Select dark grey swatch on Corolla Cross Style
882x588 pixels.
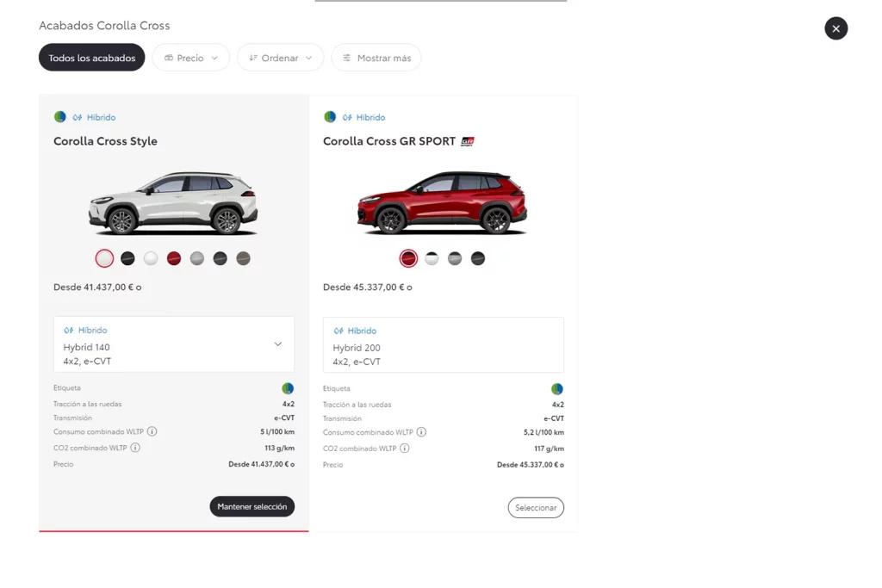click(x=220, y=258)
